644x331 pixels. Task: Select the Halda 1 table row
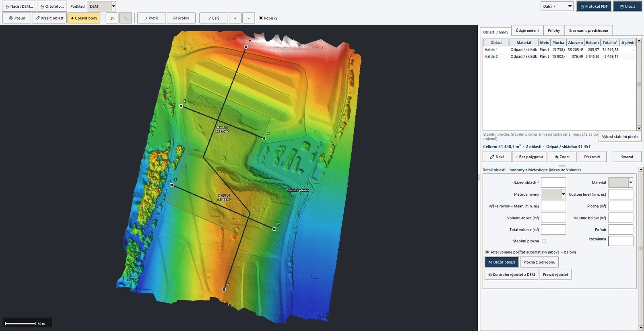coord(559,50)
